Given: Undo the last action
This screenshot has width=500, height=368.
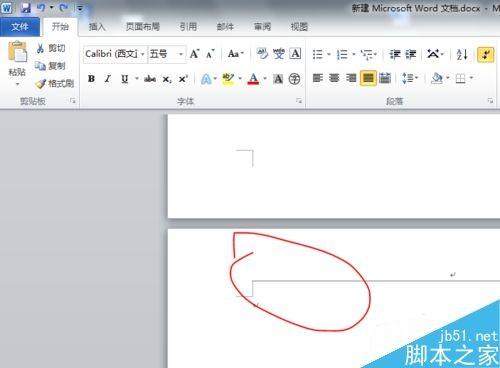Looking at the screenshot, I should tap(41, 7).
